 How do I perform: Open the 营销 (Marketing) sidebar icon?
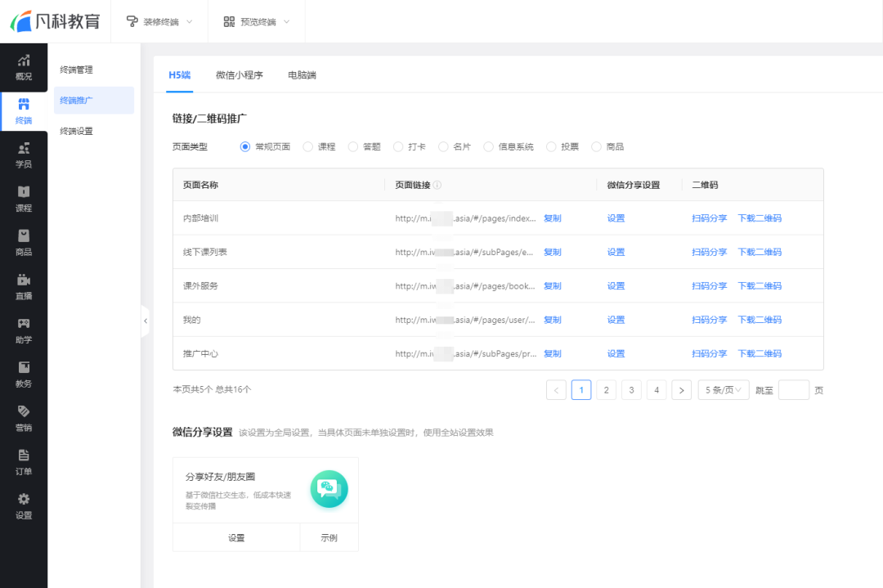pos(24,419)
